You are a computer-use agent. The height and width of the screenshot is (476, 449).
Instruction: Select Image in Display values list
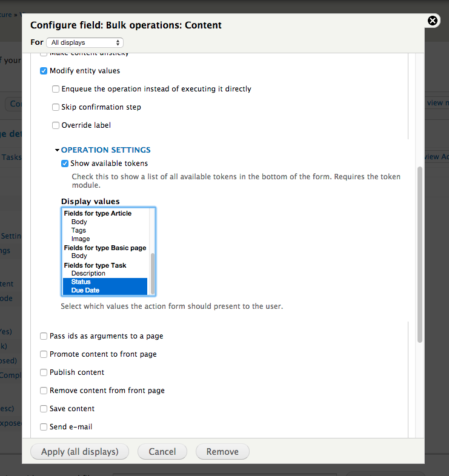[81, 239]
